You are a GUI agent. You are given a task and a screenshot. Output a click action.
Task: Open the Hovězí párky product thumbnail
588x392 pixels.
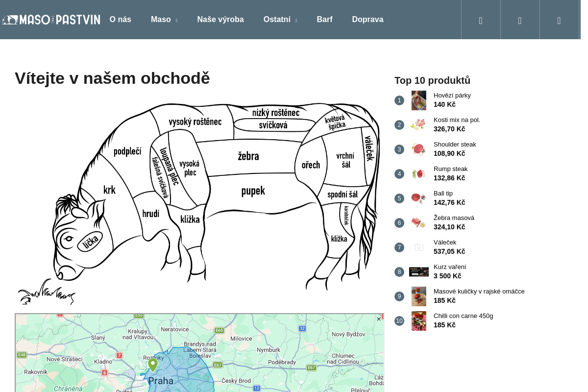tap(419, 100)
